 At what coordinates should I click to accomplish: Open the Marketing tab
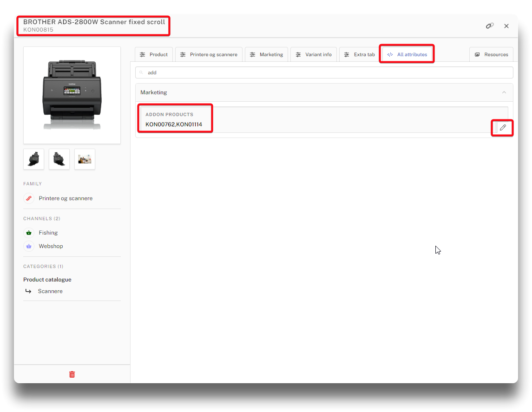266,54
